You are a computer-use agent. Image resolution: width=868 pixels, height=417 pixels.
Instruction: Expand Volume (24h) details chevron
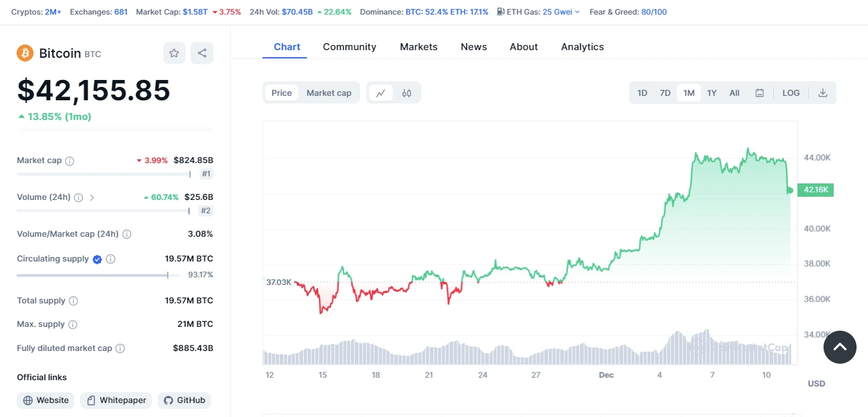(x=92, y=197)
